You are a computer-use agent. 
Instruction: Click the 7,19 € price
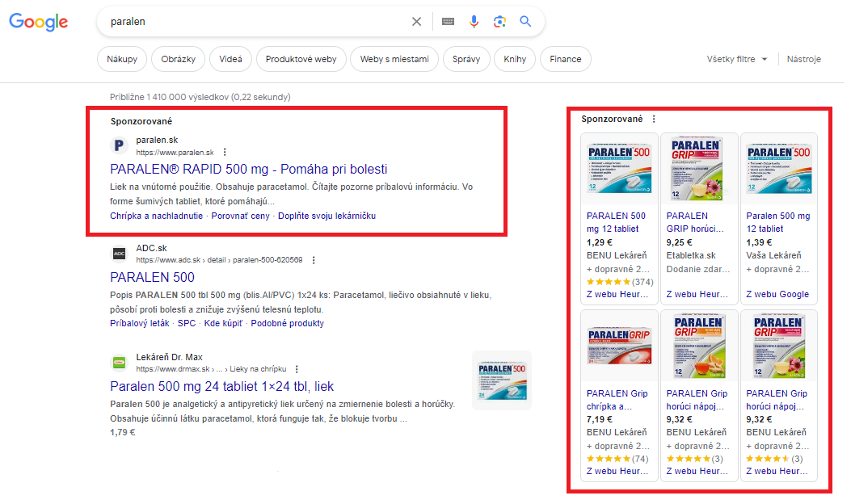599,419
